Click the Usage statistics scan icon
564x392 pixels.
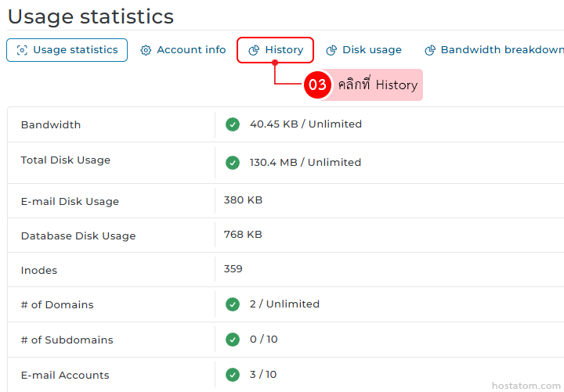[x=22, y=50]
